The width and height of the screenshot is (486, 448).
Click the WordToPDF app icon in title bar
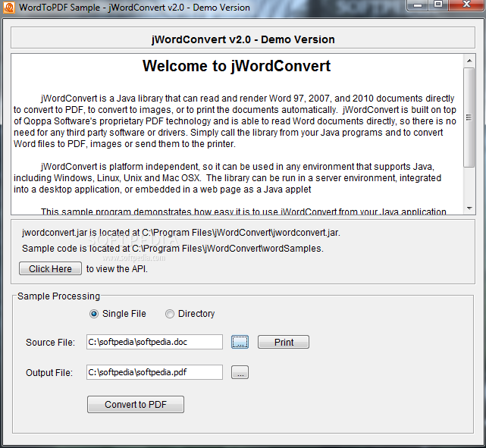8,7
